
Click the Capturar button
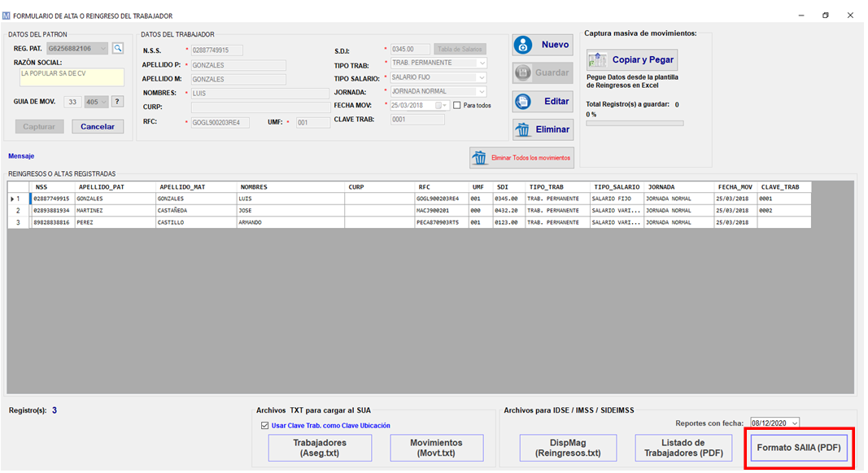coord(39,127)
